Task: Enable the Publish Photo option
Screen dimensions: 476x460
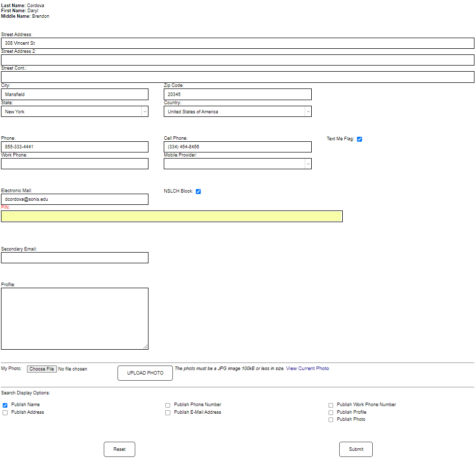Action: [x=331, y=420]
